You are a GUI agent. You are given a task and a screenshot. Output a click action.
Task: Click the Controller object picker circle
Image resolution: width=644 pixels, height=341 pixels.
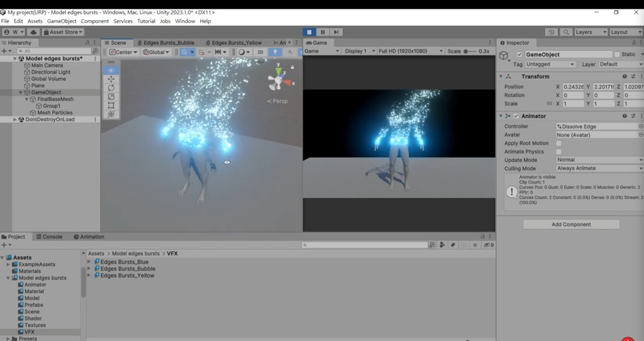(641, 126)
